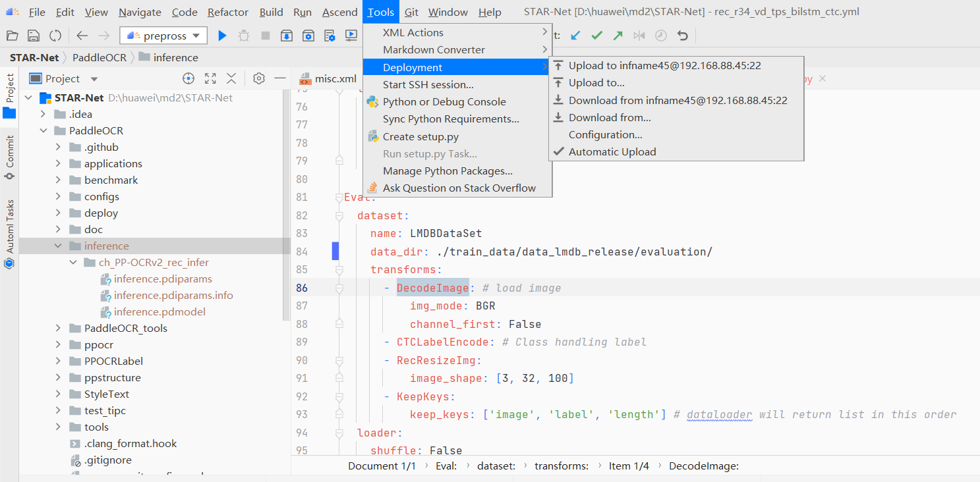The height and width of the screenshot is (482, 980).
Task: Select Start SSH session menu item
Action: 428,84
